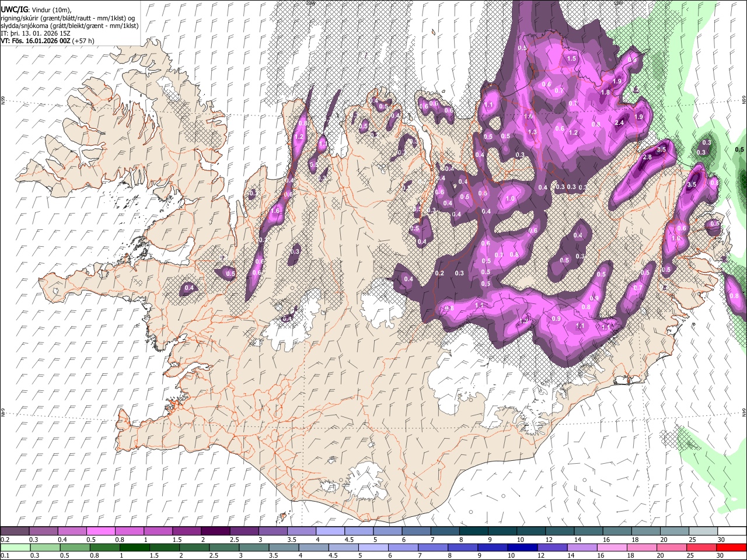Click the darkest purple swatch labeled 2 in the top legend
747x560 pixels.
pos(215,531)
